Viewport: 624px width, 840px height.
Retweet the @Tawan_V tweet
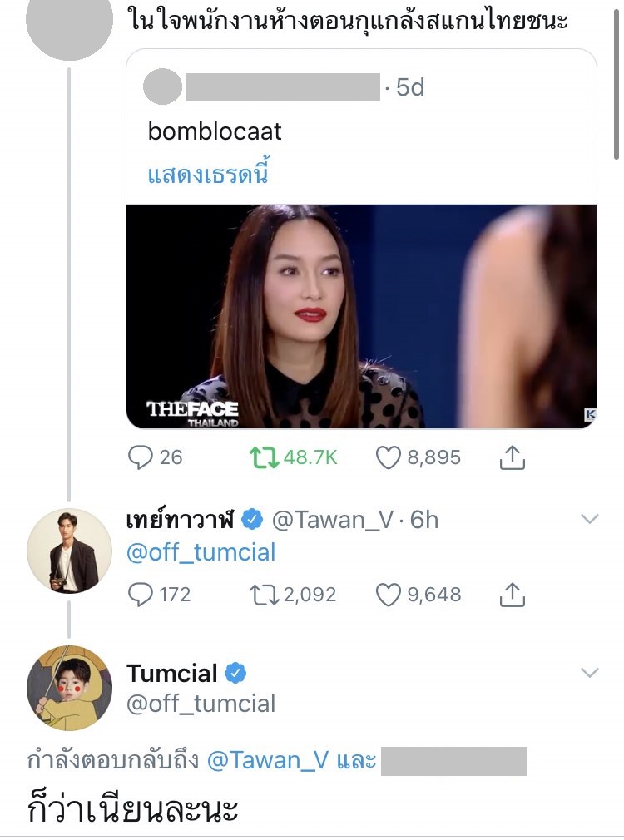(x=264, y=595)
